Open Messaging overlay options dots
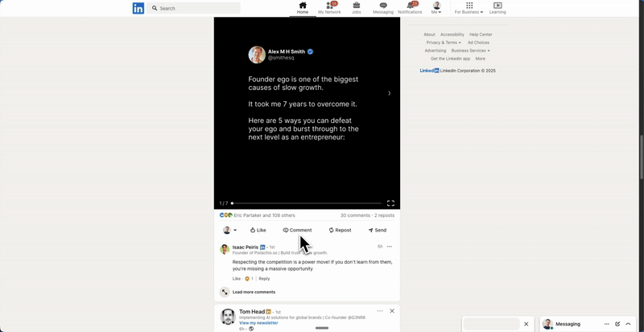This screenshot has height=332, width=644. [607, 324]
